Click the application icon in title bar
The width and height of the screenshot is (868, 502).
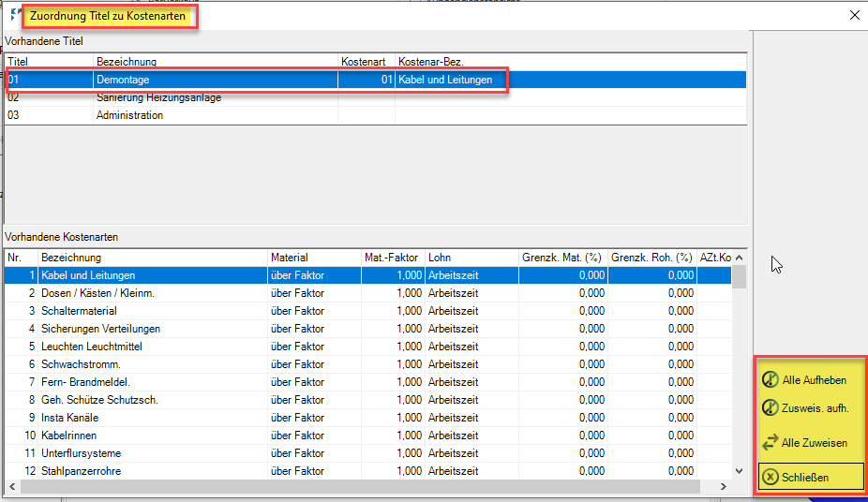pyautogui.click(x=14, y=15)
